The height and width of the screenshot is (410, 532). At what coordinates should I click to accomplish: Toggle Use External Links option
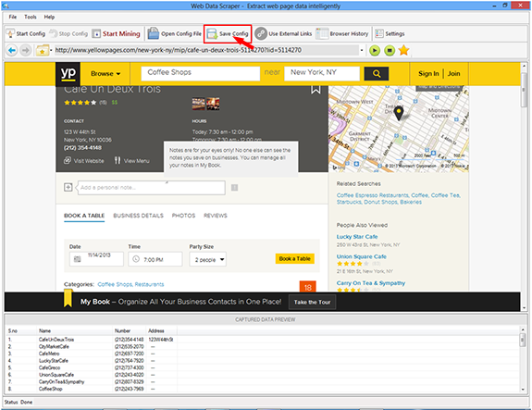click(283, 33)
